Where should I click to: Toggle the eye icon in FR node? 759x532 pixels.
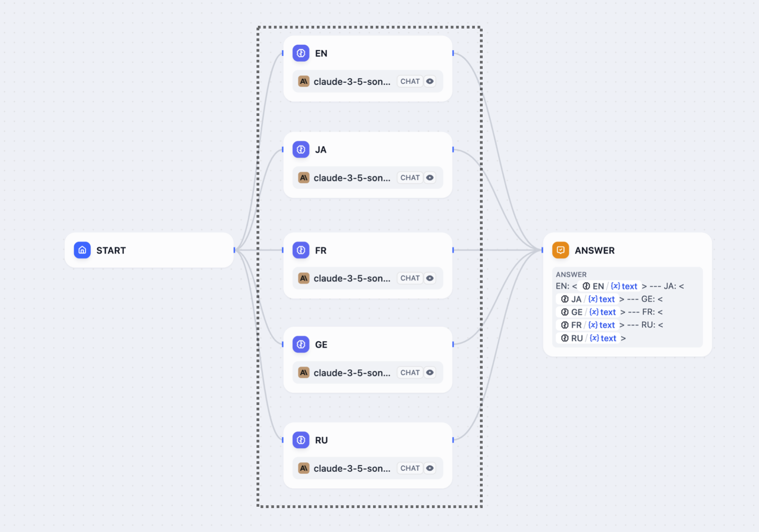(x=430, y=278)
